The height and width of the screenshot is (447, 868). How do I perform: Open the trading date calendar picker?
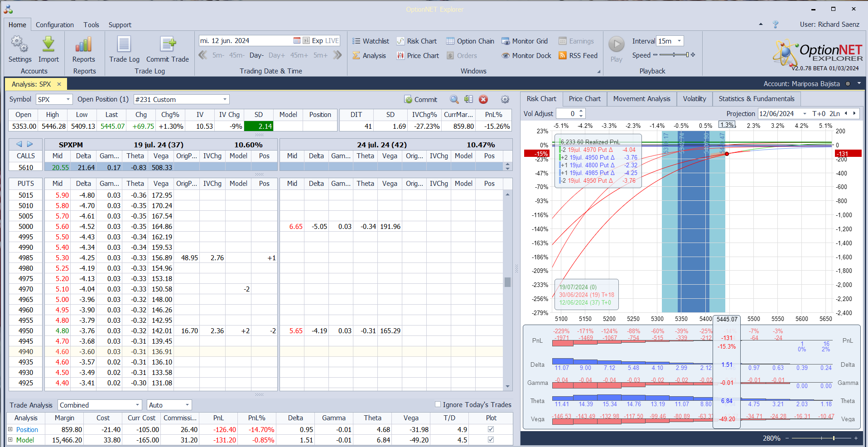point(297,41)
